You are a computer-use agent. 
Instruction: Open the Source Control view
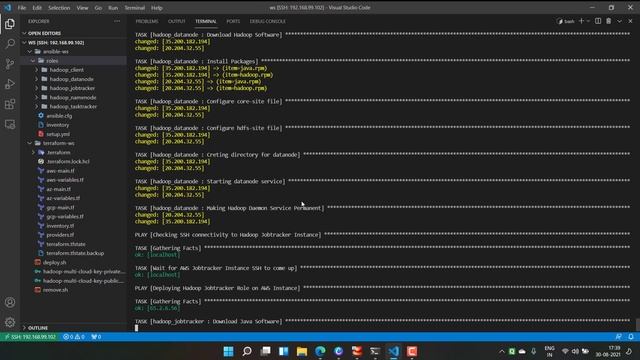(10, 64)
